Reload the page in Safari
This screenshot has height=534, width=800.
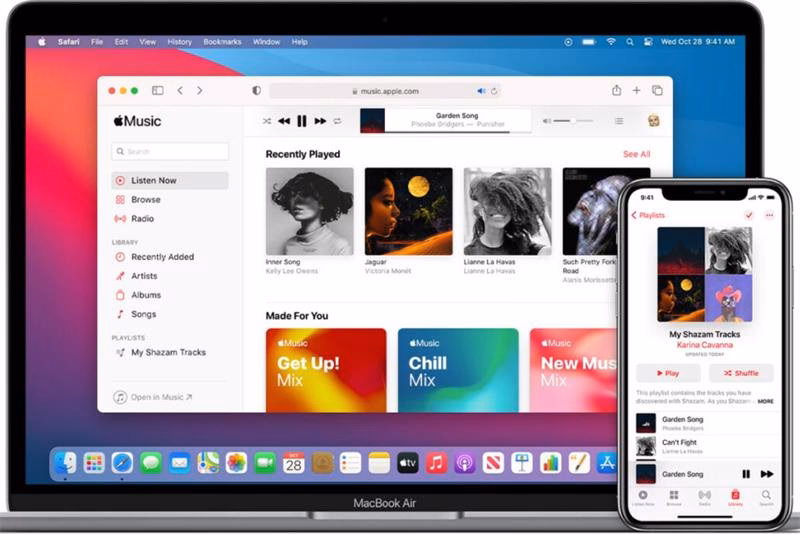coord(494,91)
